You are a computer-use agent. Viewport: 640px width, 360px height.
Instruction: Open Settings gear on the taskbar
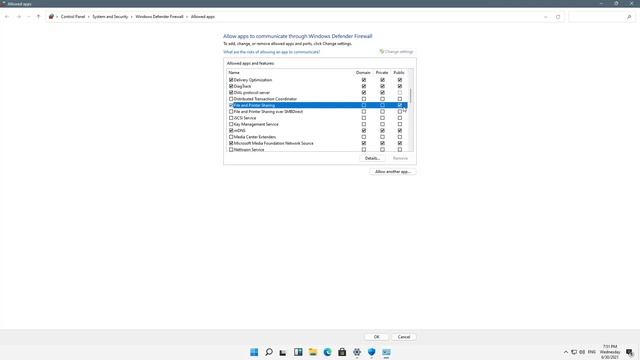click(357, 352)
